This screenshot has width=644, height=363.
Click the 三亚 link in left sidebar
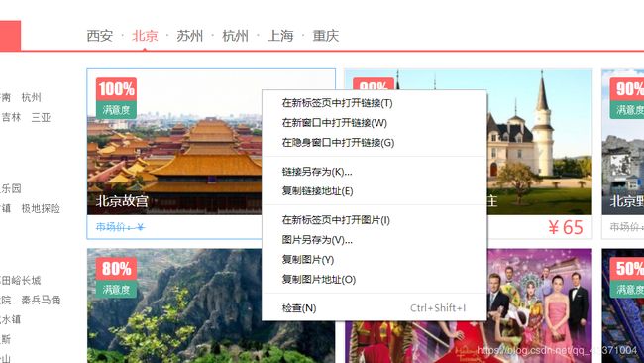(x=41, y=118)
